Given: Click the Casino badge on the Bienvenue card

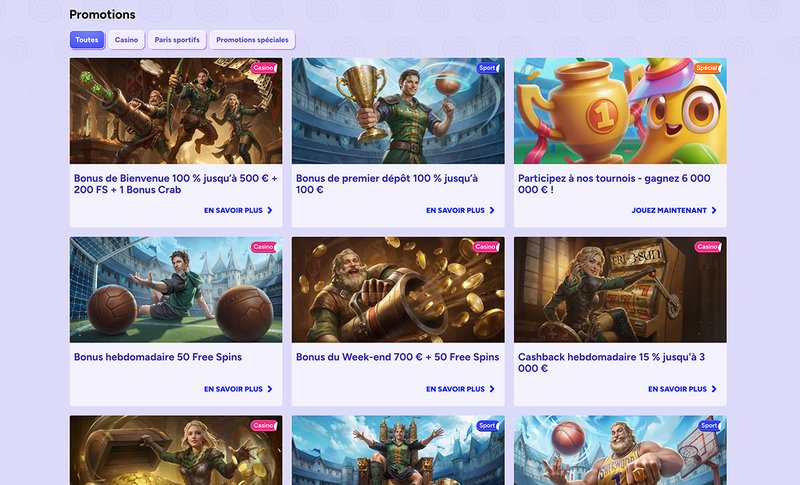Looking at the screenshot, I should point(263,68).
